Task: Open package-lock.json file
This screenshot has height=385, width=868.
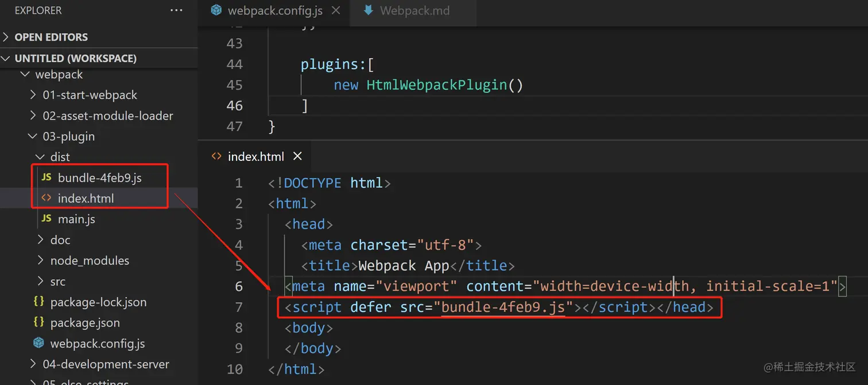Action: (98, 302)
